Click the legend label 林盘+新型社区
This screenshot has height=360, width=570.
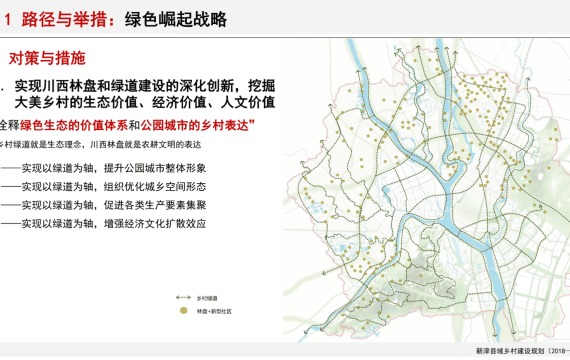tap(214, 312)
